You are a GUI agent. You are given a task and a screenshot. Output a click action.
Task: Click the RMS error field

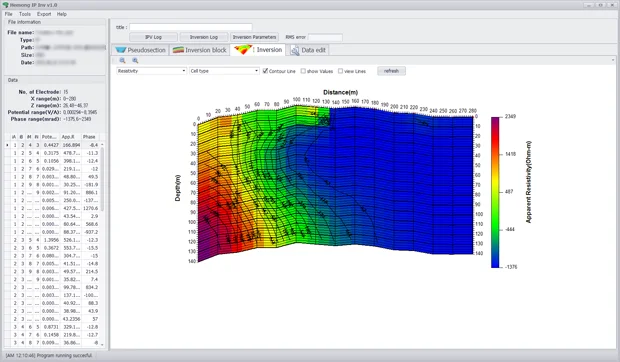[x=325, y=37]
